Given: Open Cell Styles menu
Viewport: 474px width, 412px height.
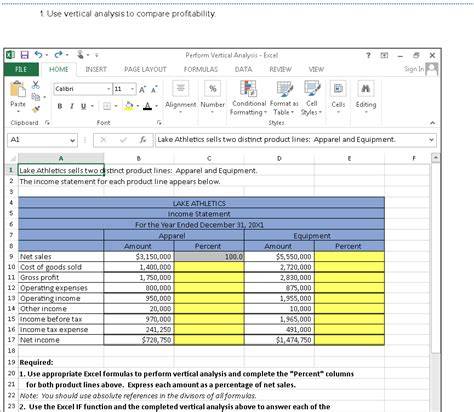Looking at the screenshot, I should click(312, 98).
